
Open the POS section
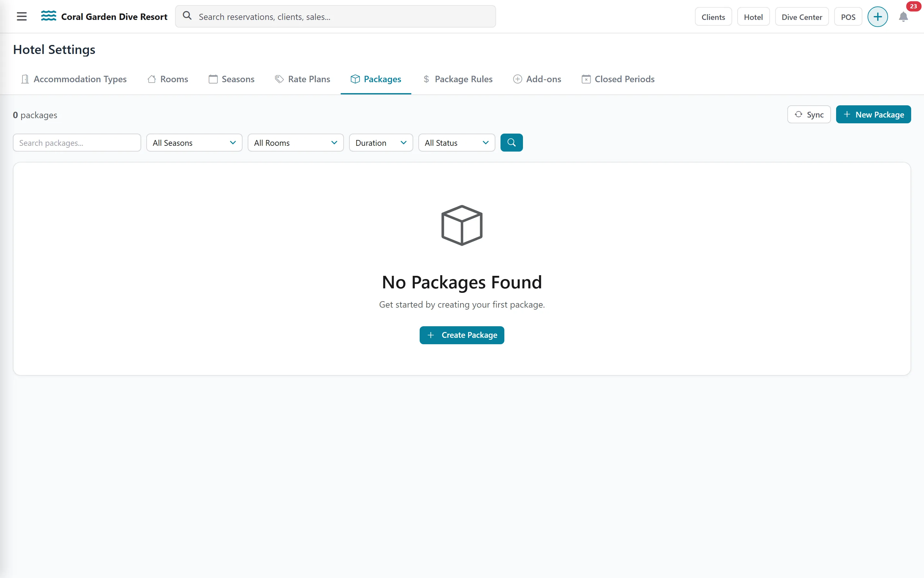click(x=848, y=17)
